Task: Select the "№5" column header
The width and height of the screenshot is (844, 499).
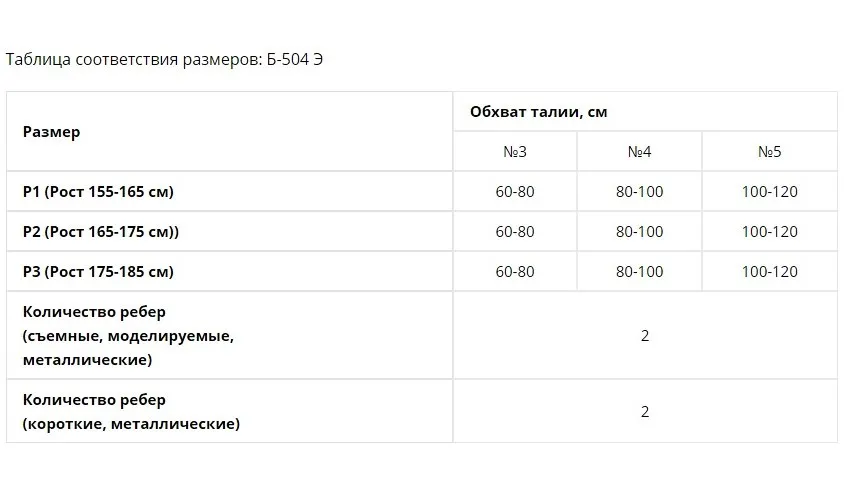Action: [769, 152]
